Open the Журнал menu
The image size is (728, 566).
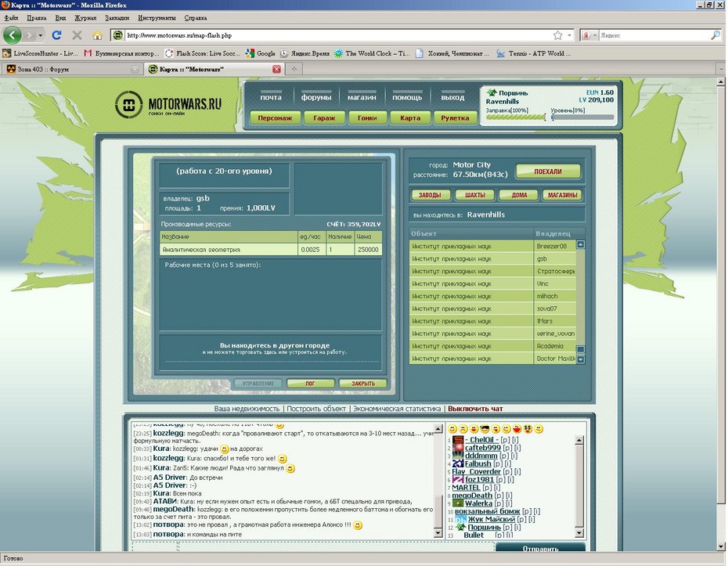(x=85, y=18)
